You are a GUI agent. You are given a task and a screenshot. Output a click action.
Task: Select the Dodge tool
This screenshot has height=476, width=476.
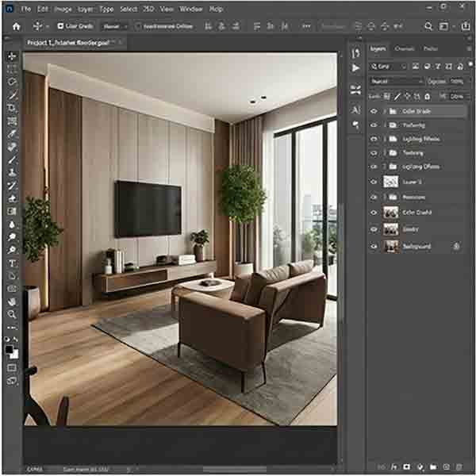pyautogui.click(x=12, y=237)
